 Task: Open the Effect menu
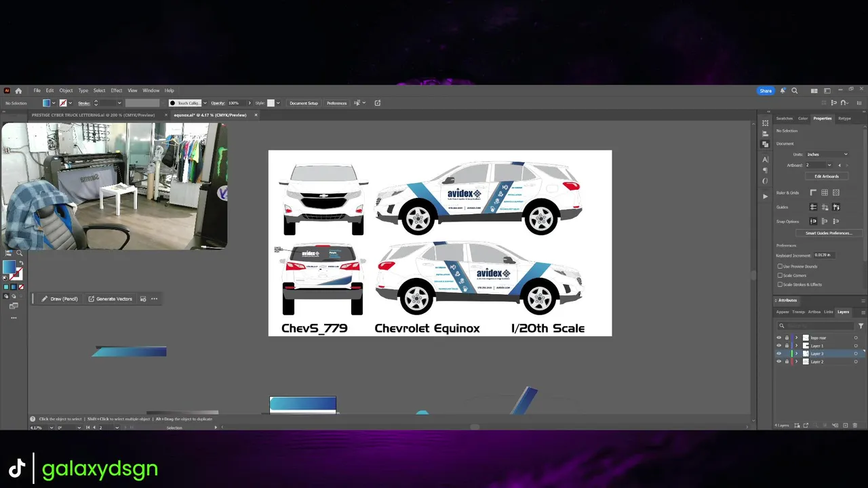(x=117, y=91)
